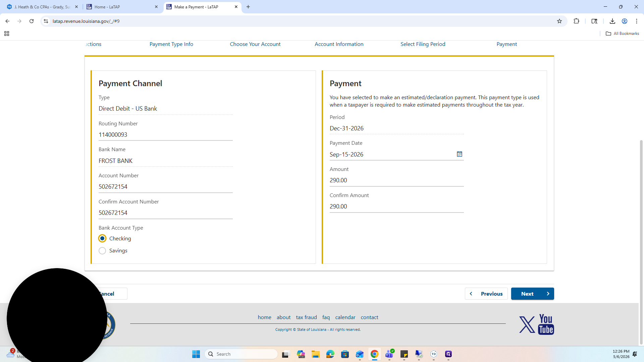Viewport: 644px width, 362px height.
Task: Open the Windows Start menu
Action: click(x=196, y=354)
